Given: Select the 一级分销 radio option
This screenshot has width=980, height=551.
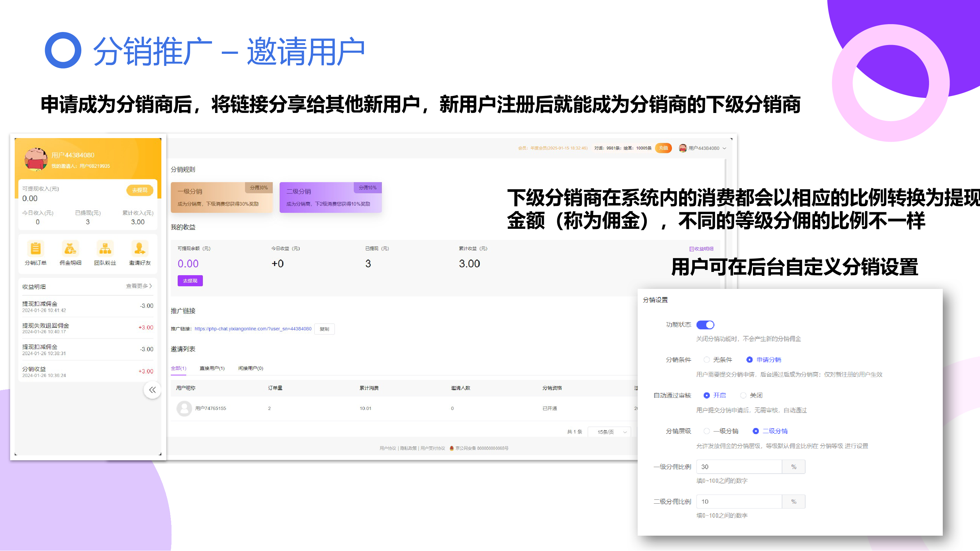Looking at the screenshot, I should [x=707, y=431].
